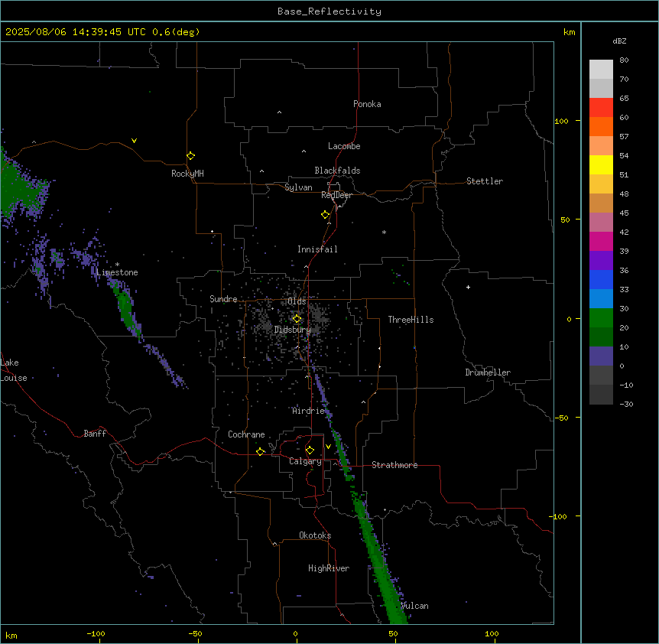This screenshot has height=644, width=659.
Task: Click the blue 33-36 dBZ legend swatch
Action: [x=601, y=279]
